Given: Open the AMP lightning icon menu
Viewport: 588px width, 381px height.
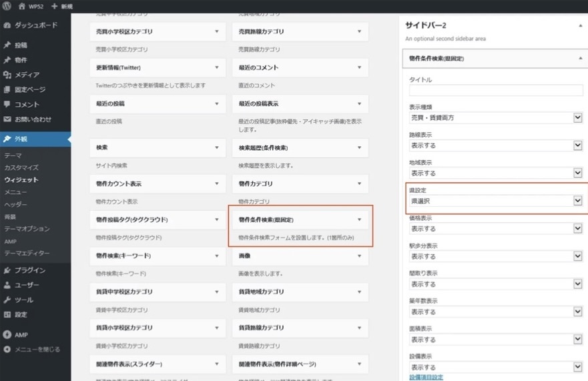Looking at the screenshot, I should pyautogui.click(x=7, y=334).
